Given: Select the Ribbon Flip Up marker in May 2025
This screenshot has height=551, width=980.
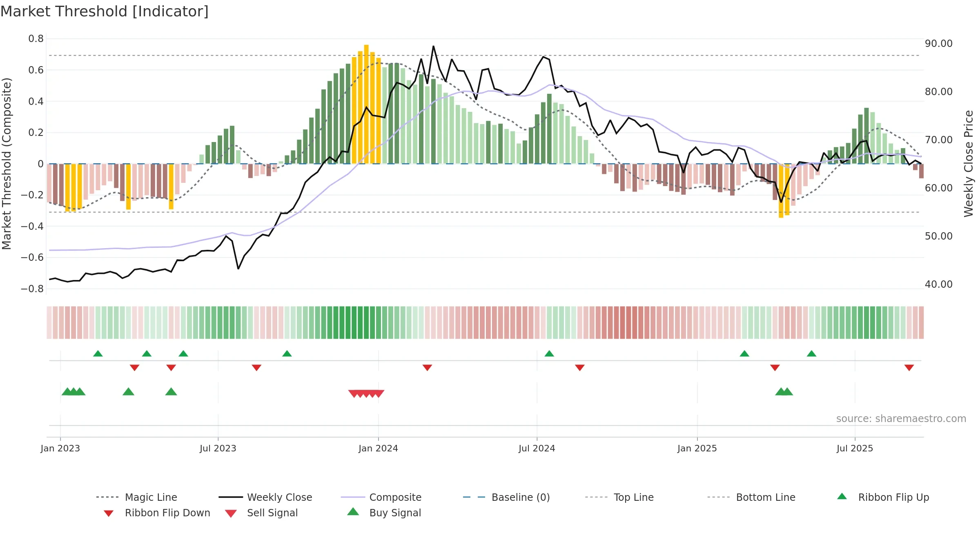Looking at the screenshot, I should (x=811, y=353).
